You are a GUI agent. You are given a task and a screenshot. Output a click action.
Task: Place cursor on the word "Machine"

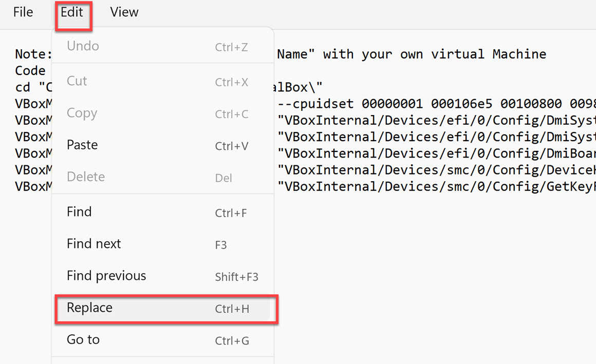[x=519, y=54]
